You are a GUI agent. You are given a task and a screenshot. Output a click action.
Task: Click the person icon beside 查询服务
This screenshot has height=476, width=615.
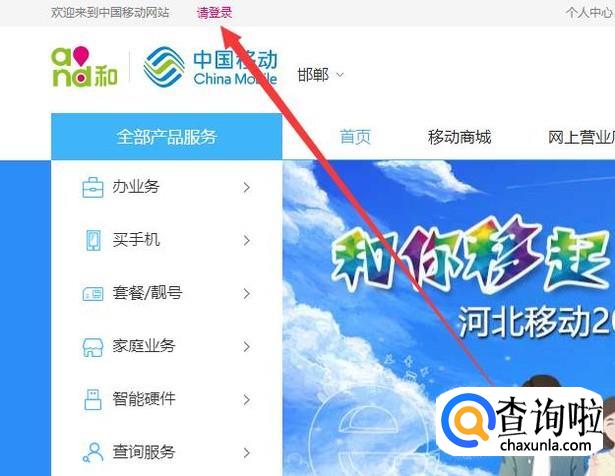[93, 452]
